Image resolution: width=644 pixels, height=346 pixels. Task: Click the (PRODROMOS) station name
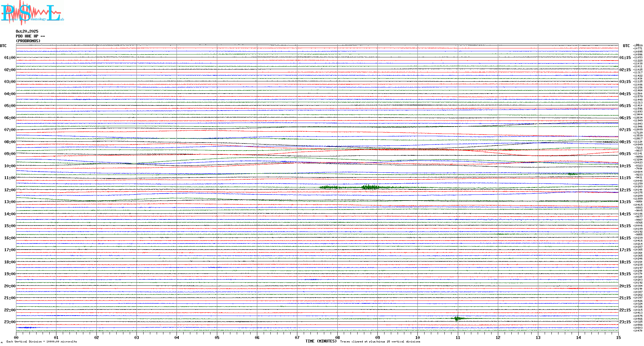[28, 41]
